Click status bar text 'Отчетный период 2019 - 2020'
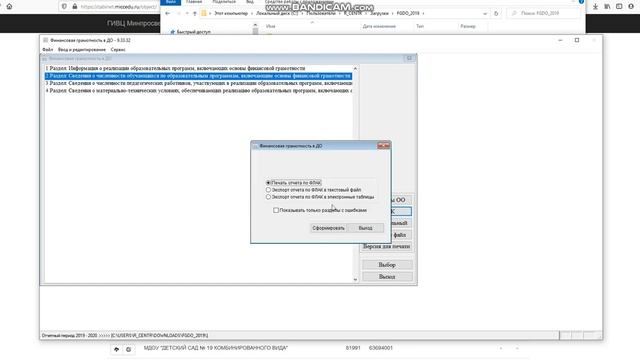 (69, 336)
